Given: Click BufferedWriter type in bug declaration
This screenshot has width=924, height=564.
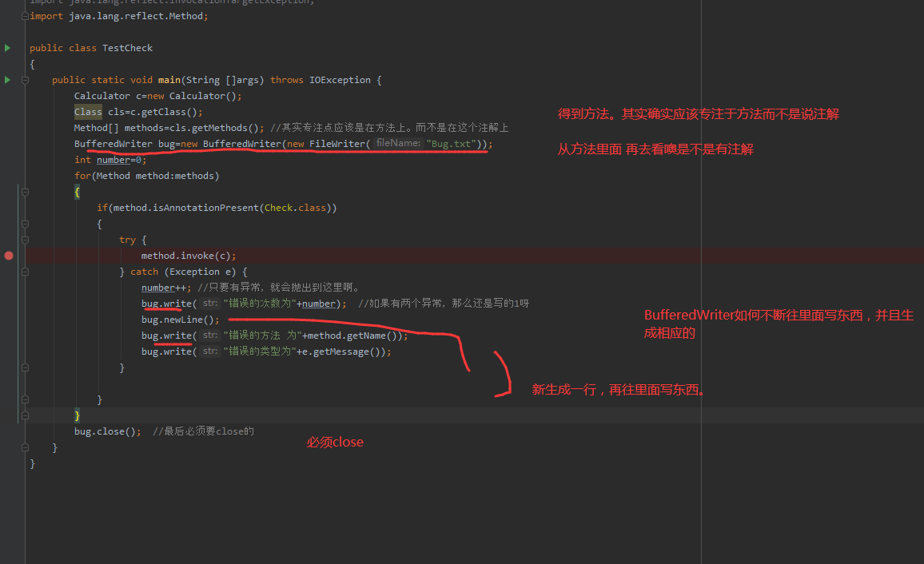Looking at the screenshot, I should [114, 144].
